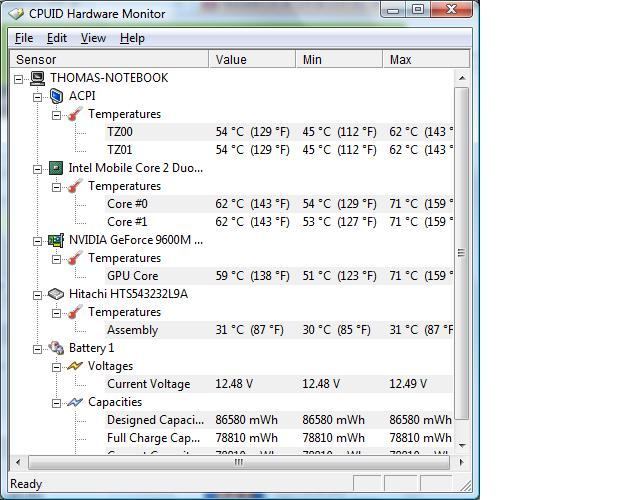Image resolution: width=640 pixels, height=500 pixels.
Task: Select the Core #1 row
Action: 279,222
